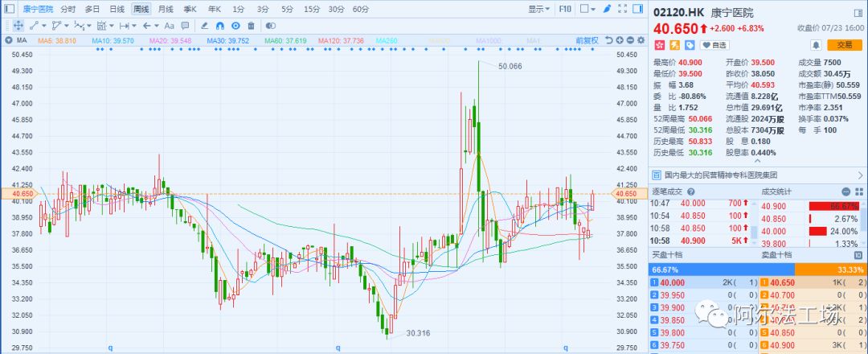Screen dimensions: 868x354
Task: Click the undo/reset chart arrow icon
Action: pyautogui.click(x=609, y=40)
